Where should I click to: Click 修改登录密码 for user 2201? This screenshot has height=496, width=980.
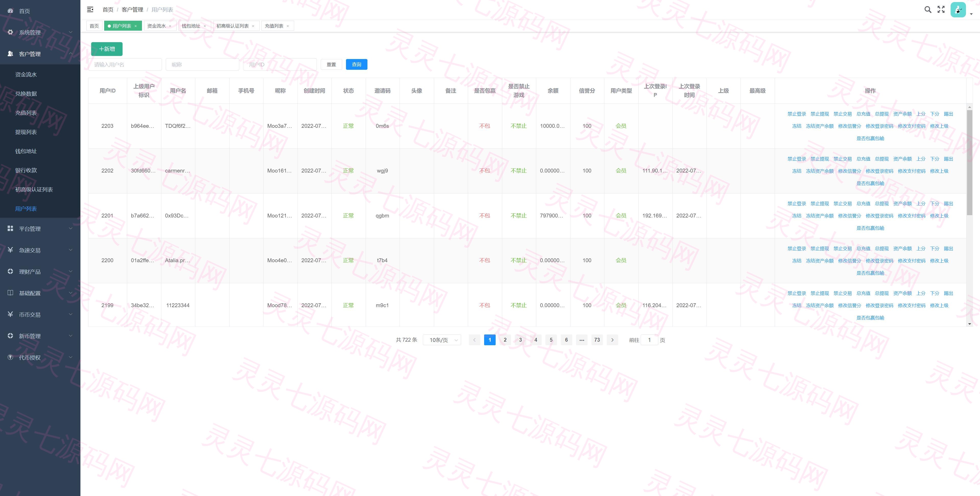[879, 216]
